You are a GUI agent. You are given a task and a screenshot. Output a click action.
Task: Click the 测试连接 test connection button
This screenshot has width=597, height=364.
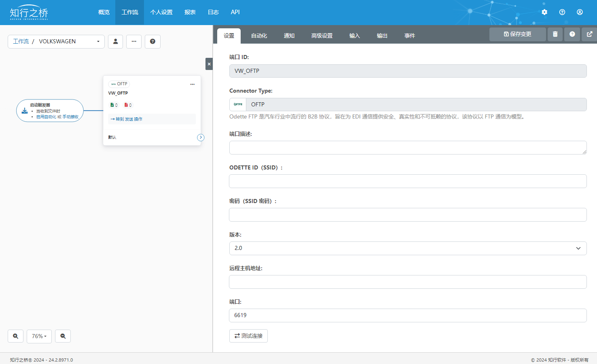pos(248,336)
